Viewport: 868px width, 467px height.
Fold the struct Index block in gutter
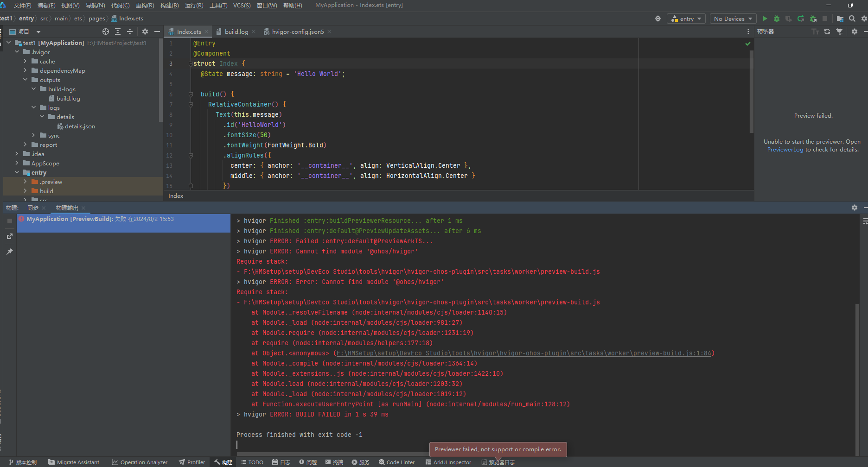[191, 63]
